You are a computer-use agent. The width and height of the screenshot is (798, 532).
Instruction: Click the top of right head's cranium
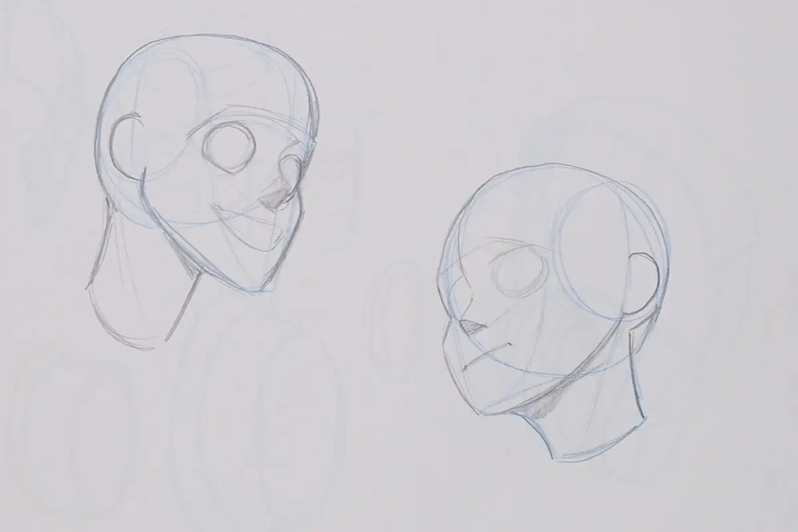pyautogui.click(x=545, y=166)
